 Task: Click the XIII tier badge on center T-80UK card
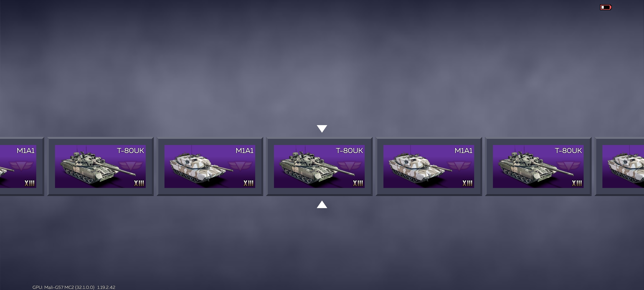click(358, 183)
